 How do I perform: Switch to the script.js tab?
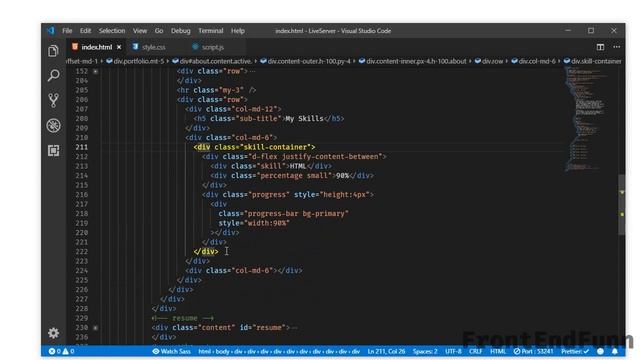[x=213, y=47]
